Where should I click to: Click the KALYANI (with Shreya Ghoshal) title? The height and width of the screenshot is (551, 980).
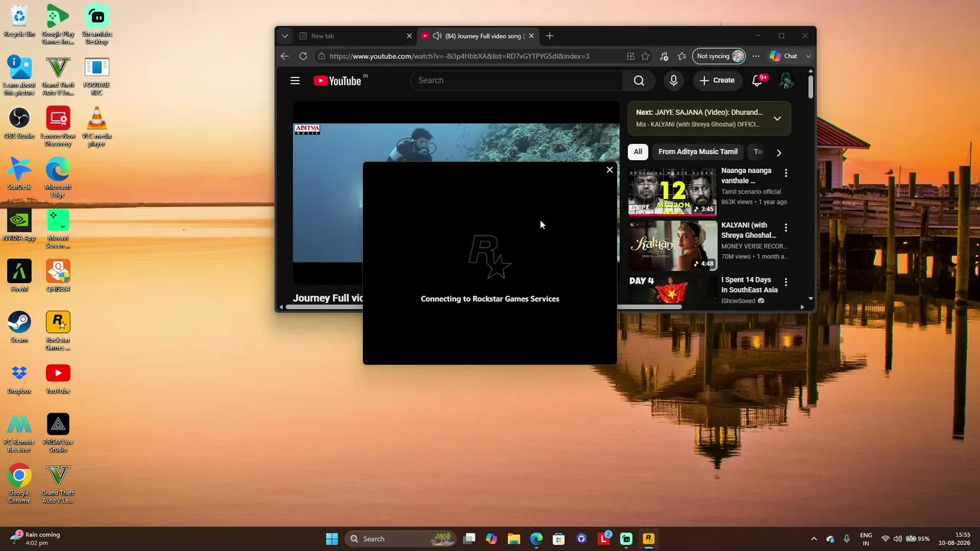point(749,230)
